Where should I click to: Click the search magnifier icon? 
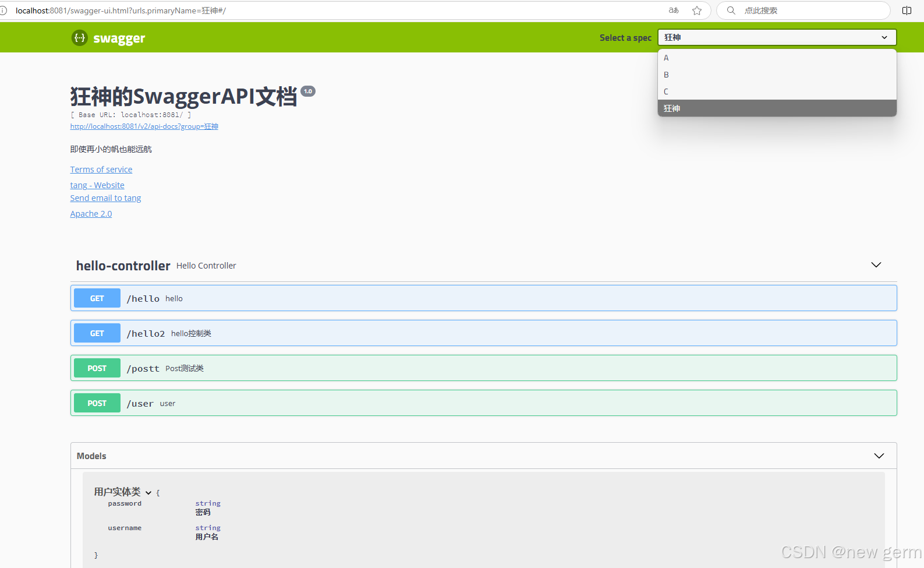click(731, 10)
